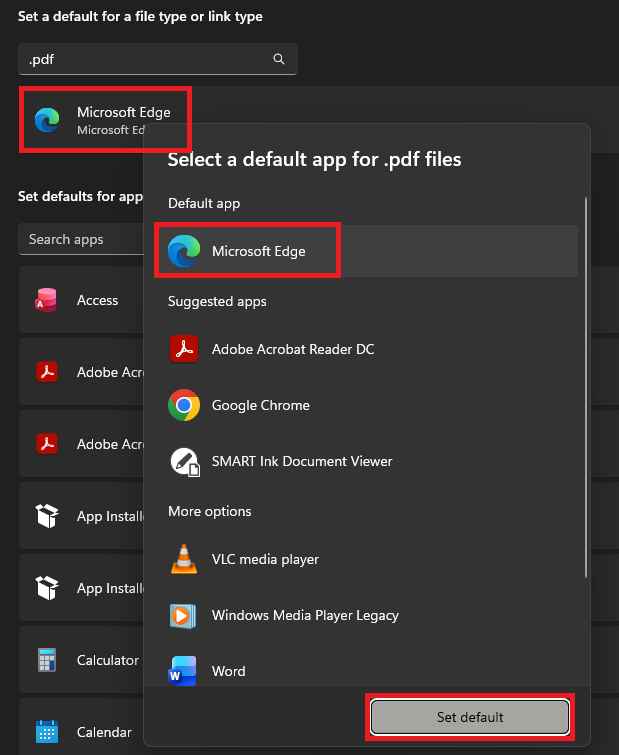Select Windows Media Player Legacy
This screenshot has height=755, width=619.
366,615
